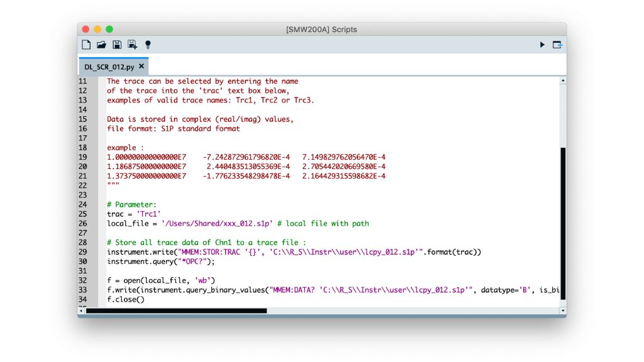This screenshot has height=362, width=644.
Task: Click the vertical scrollbar down arrow
Action: 562,310
